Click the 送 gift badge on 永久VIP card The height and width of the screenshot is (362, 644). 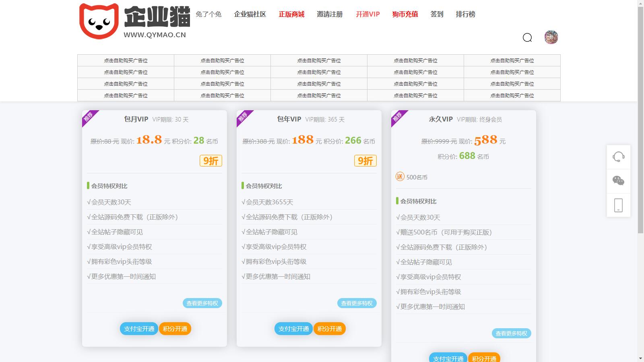coord(400,177)
